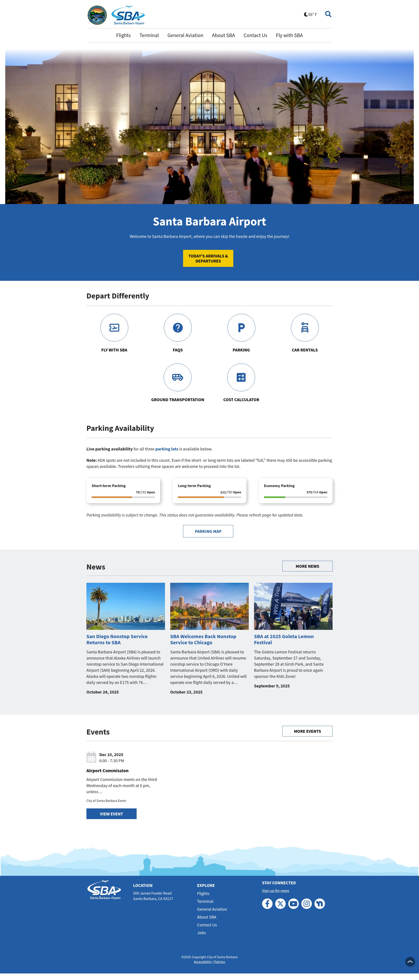419x980 pixels.
Task: Click the FLY WITH SBA label text
Action: 114,350
